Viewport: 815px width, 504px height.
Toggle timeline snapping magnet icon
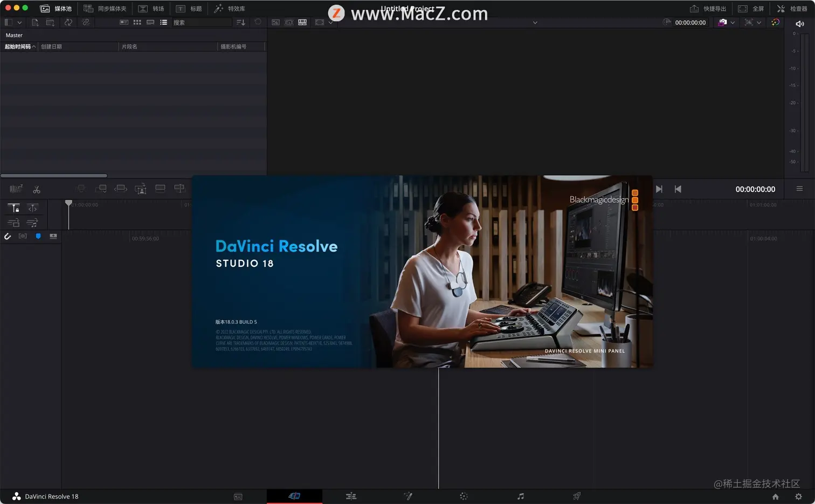point(8,236)
